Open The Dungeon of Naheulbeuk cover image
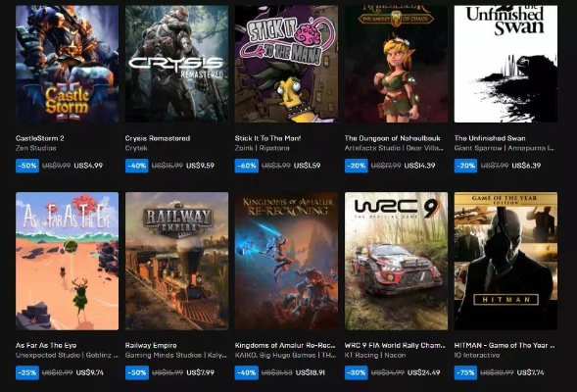 tap(396, 64)
